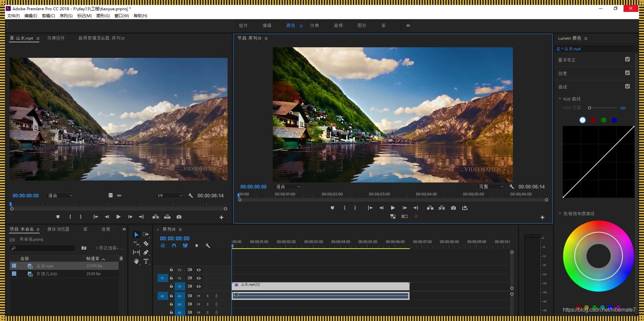This screenshot has width=644, height=321.
Task: Hide video track V2 with eye icon
Action: point(199,278)
